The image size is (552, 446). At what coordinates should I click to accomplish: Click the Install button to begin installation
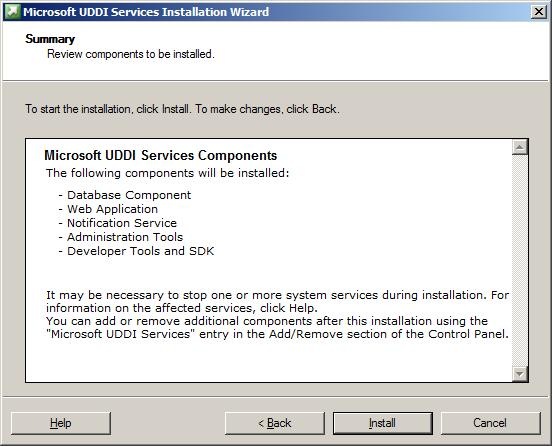[383, 423]
